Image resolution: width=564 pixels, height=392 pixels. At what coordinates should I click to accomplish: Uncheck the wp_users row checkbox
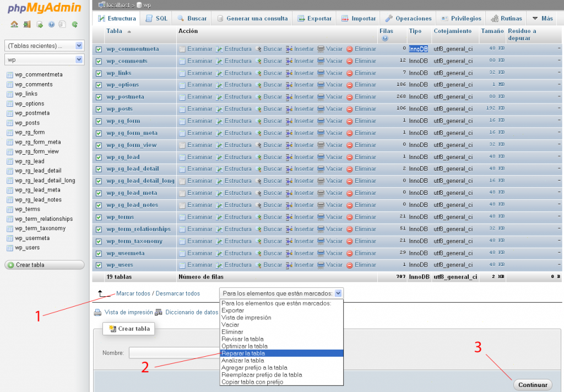[x=99, y=265]
